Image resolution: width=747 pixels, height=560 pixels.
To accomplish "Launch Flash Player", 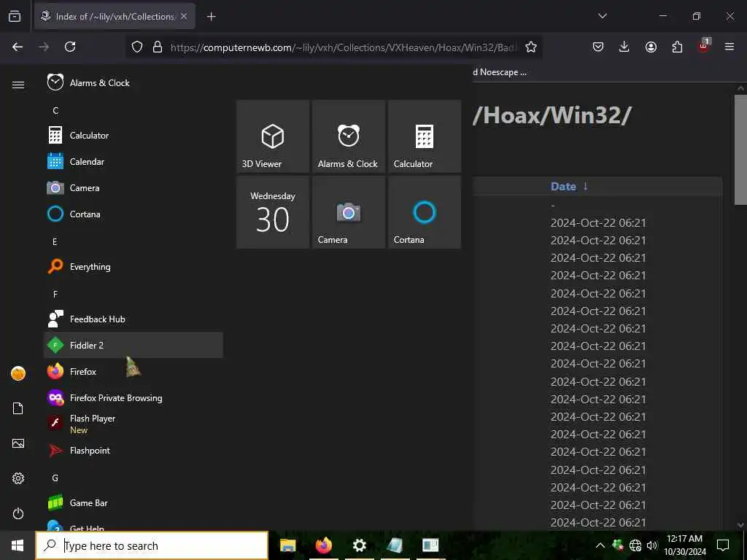I will pyautogui.click(x=133, y=424).
